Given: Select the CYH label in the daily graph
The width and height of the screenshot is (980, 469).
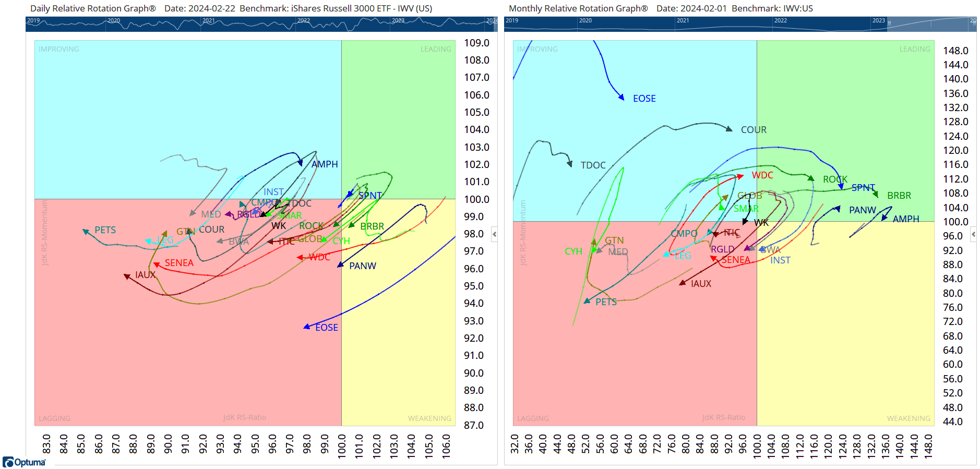Looking at the screenshot, I should pos(341,241).
